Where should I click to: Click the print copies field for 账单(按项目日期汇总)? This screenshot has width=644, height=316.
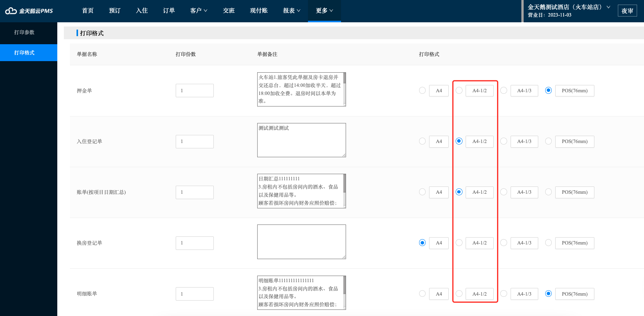[195, 192]
